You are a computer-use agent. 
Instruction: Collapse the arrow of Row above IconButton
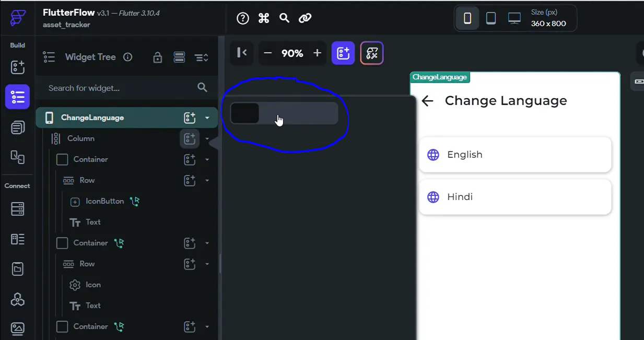point(207,181)
